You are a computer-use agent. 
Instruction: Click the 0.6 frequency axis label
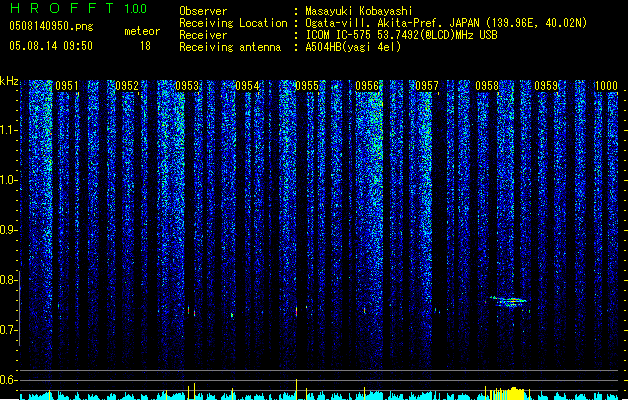[x=8, y=380]
